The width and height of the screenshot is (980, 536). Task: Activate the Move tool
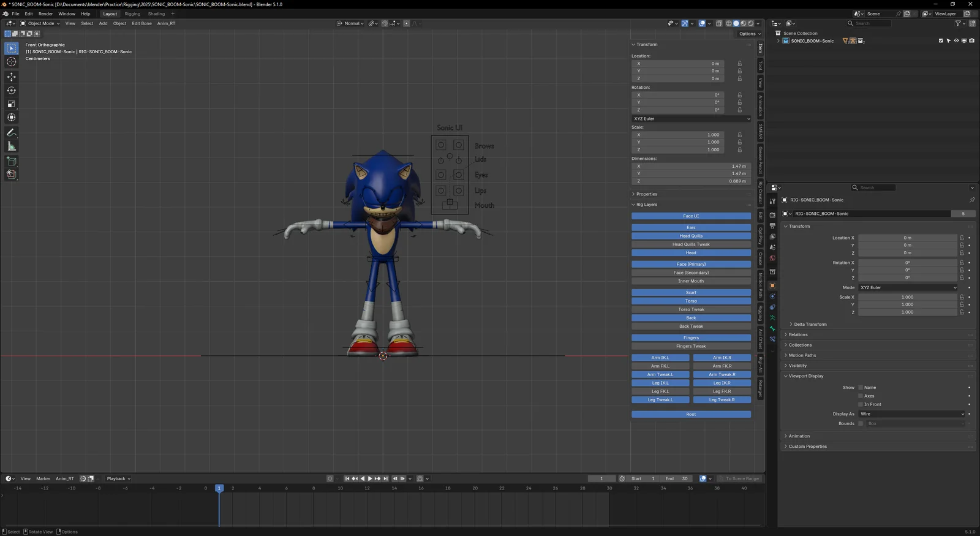click(x=12, y=77)
